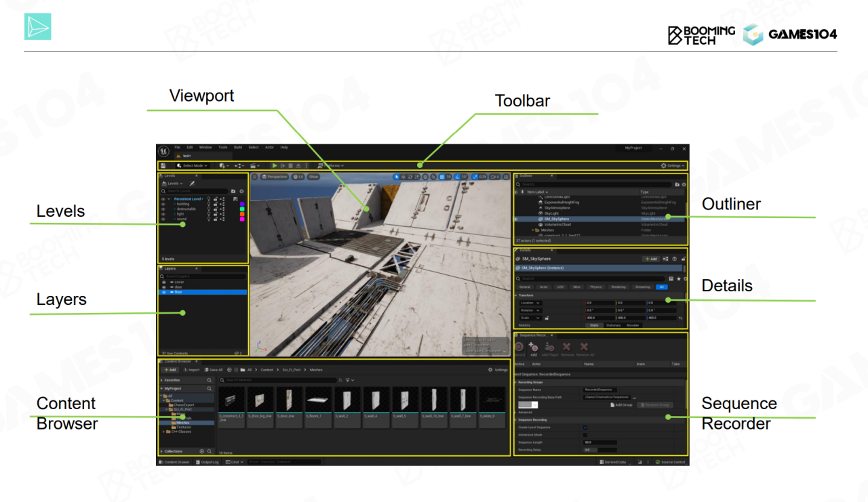
Task: Select the Physics filter tab in Details
Action: coord(595,287)
